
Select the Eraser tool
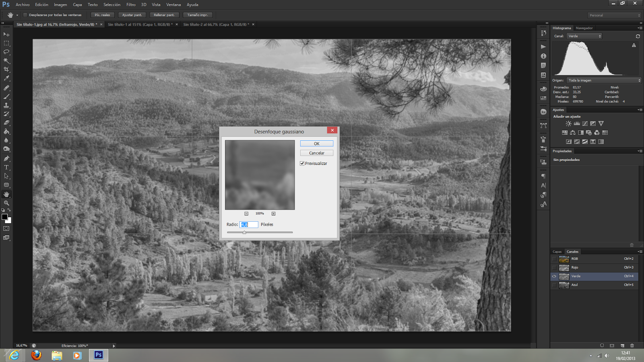click(x=6, y=123)
